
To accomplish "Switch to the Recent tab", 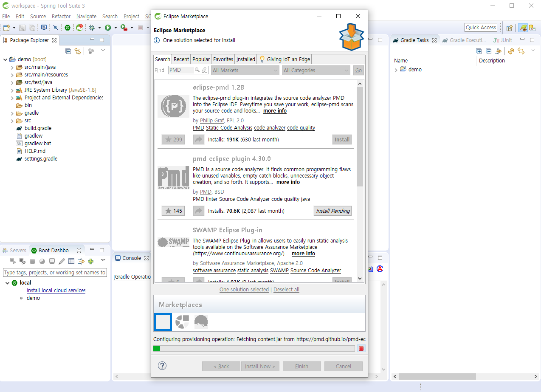I will (181, 59).
